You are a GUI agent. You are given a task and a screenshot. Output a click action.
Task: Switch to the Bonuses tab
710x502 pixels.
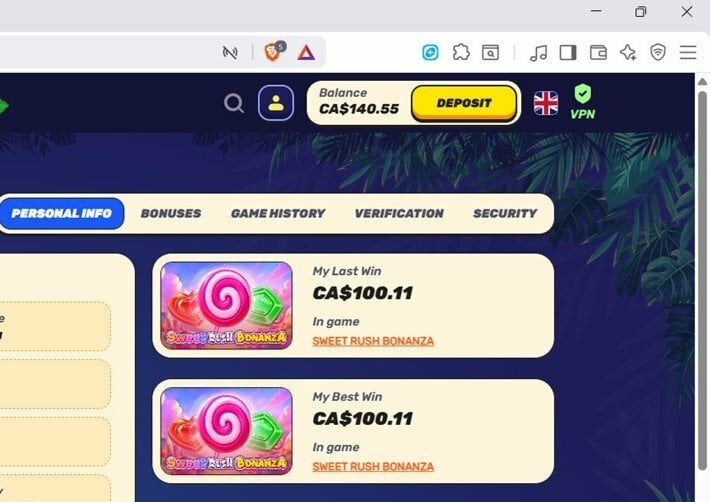(x=171, y=213)
